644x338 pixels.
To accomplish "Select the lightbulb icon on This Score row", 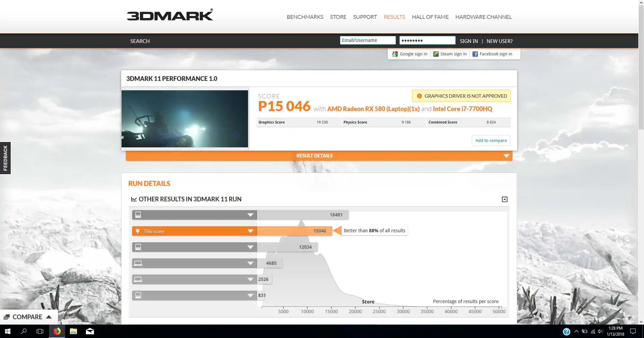I will 139,231.
